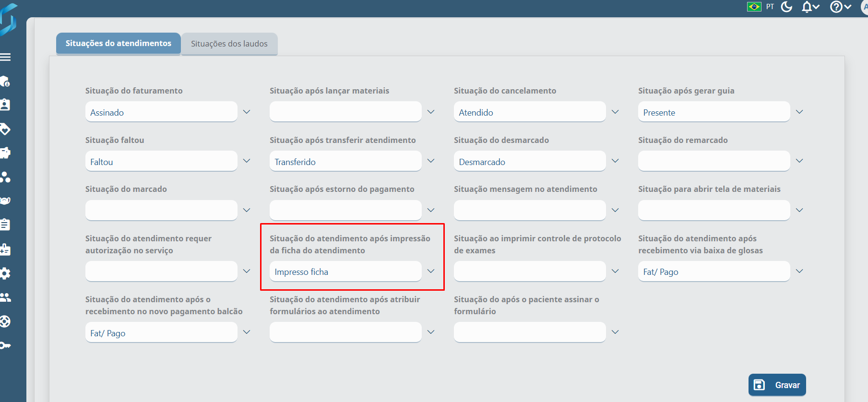Click the clipboard icon in sidebar
This screenshot has height=402, width=868.
5,225
